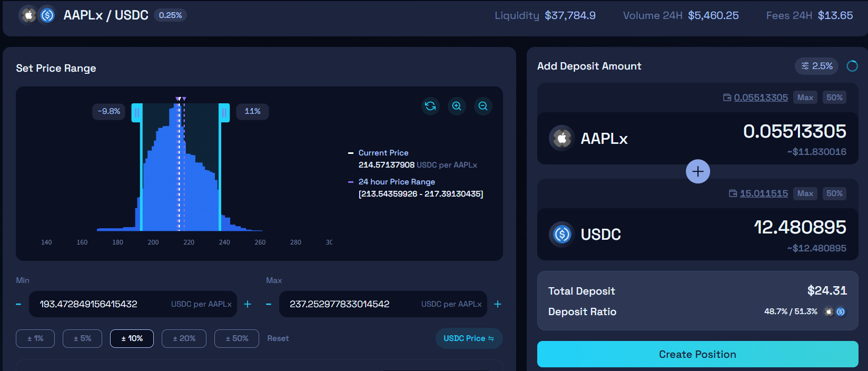The height and width of the screenshot is (371, 868).
Task: Click the wallet icon beside USDC balance
Action: [x=733, y=193]
